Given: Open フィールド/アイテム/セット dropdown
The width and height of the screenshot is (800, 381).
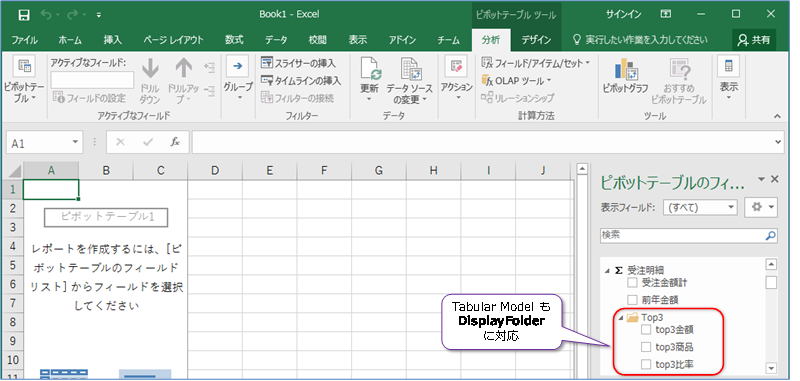Looking at the screenshot, I should [535, 63].
